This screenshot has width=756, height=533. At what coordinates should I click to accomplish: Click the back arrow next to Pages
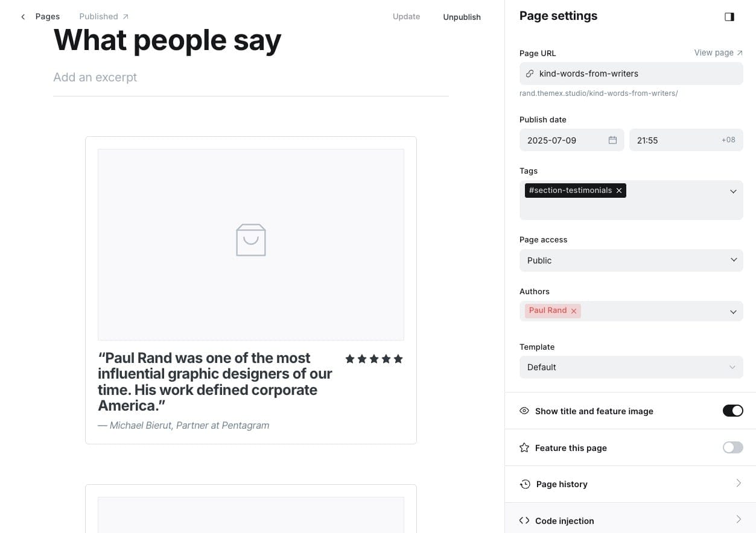(x=23, y=17)
